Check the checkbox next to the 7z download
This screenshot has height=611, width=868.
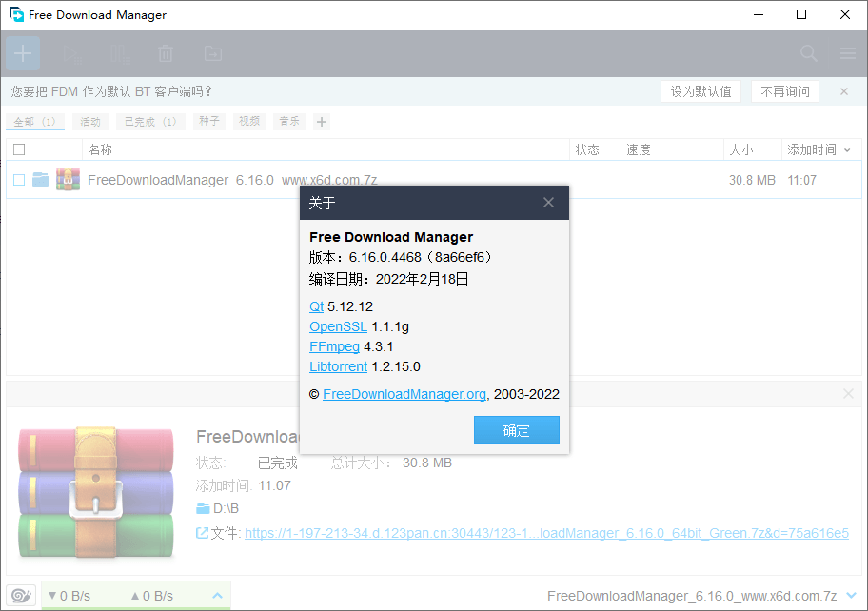pyautogui.click(x=18, y=179)
